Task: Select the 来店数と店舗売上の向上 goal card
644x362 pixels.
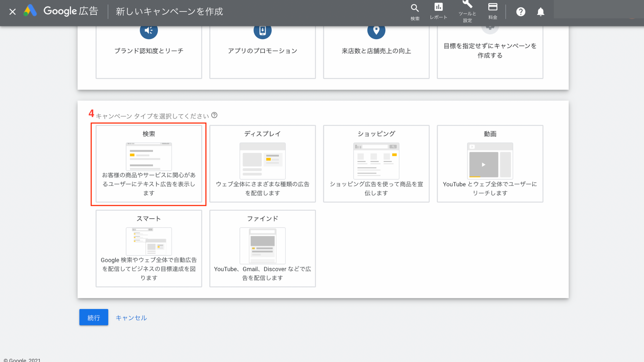Action: pos(376,52)
